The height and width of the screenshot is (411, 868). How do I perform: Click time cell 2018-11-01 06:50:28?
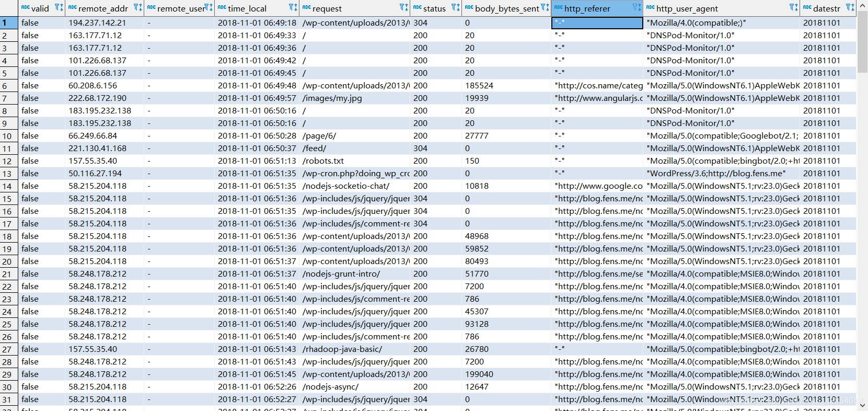tap(257, 136)
